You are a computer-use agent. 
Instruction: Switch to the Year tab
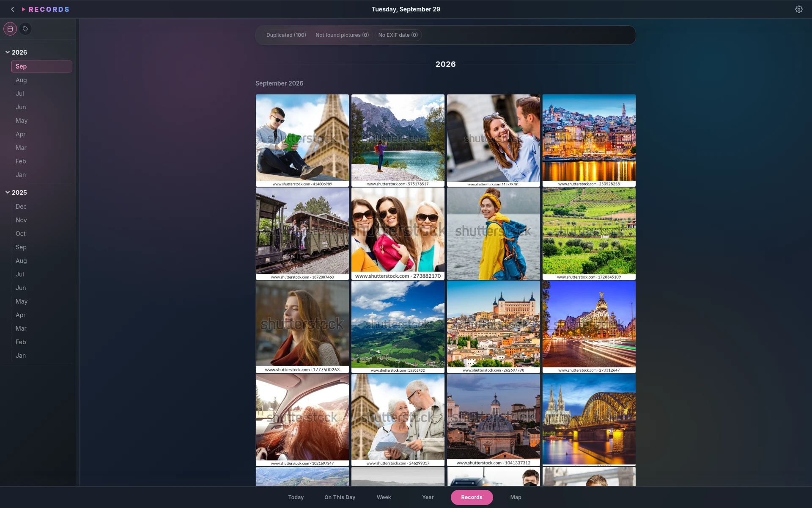428,497
